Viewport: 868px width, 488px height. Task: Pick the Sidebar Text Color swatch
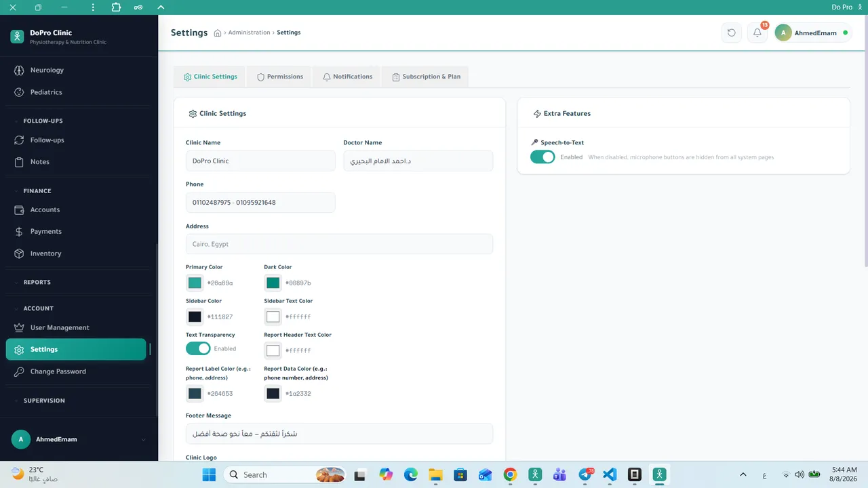pyautogui.click(x=273, y=317)
